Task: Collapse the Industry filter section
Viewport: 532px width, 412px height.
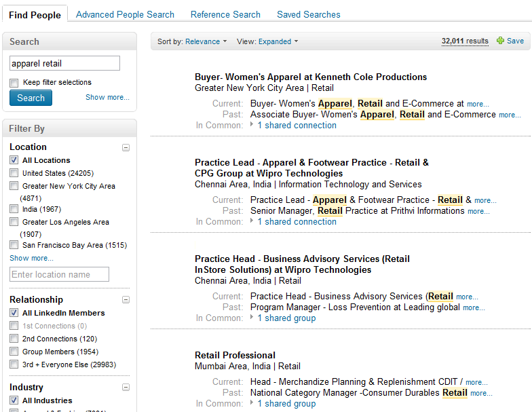Action: click(x=126, y=388)
